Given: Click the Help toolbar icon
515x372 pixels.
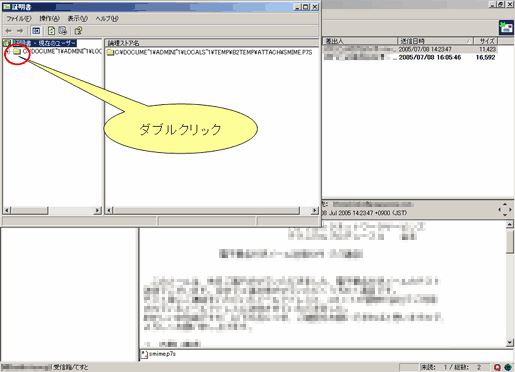Looking at the screenshot, I should pyautogui.click(x=78, y=31).
